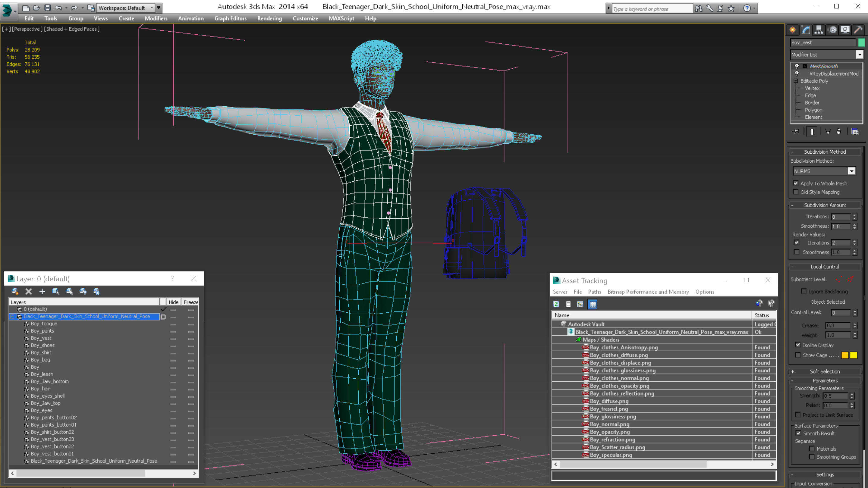Open Bitmap Performance and Memory menu
The height and width of the screenshot is (488, 868).
pos(648,292)
